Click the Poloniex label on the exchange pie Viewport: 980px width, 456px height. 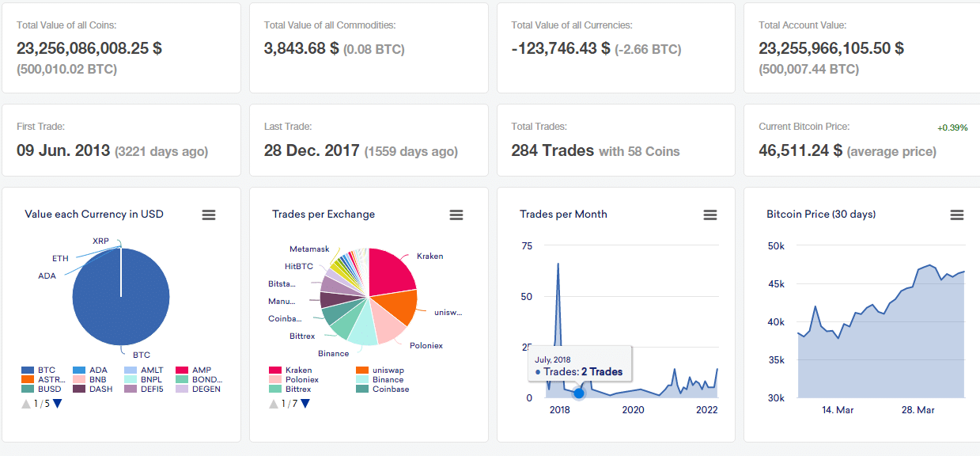pyautogui.click(x=426, y=346)
